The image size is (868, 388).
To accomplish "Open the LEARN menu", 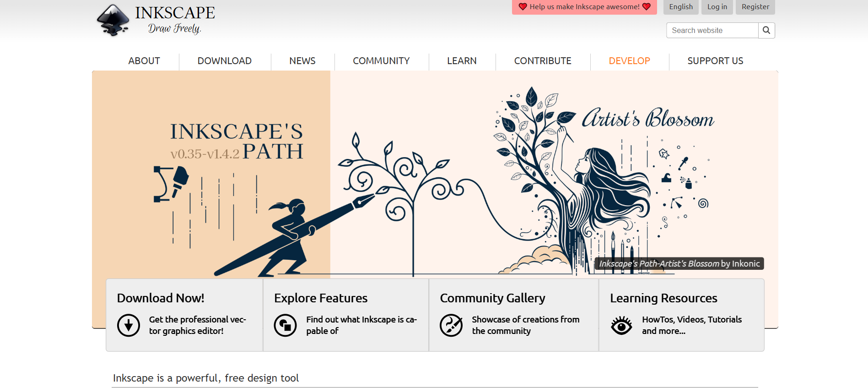I will (462, 61).
